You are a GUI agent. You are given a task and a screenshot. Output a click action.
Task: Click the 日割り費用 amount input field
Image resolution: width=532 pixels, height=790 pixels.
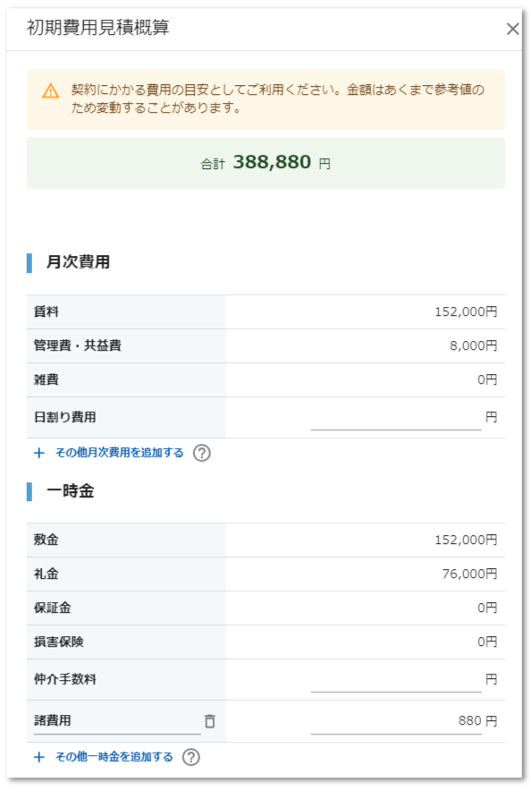(x=396, y=418)
